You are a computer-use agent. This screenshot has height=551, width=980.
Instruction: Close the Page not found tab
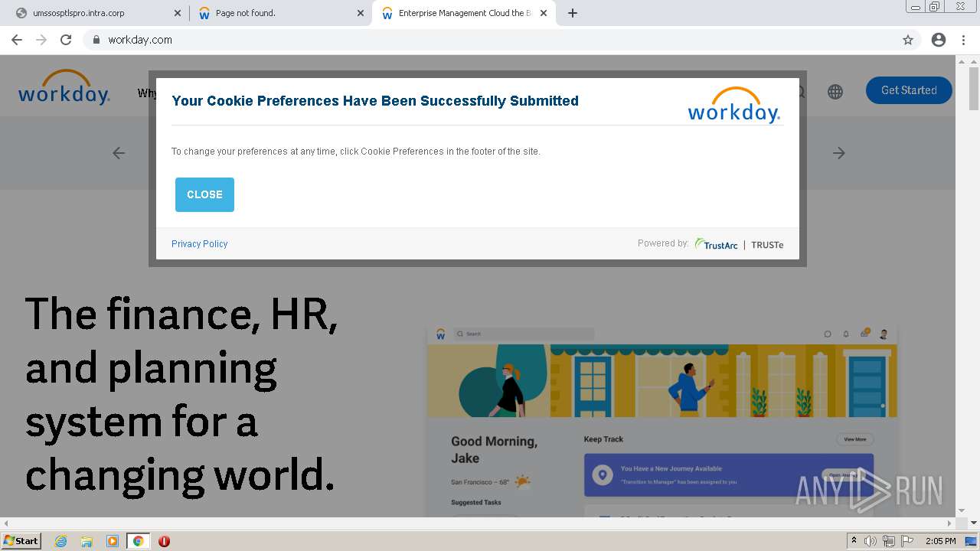[x=361, y=13]
